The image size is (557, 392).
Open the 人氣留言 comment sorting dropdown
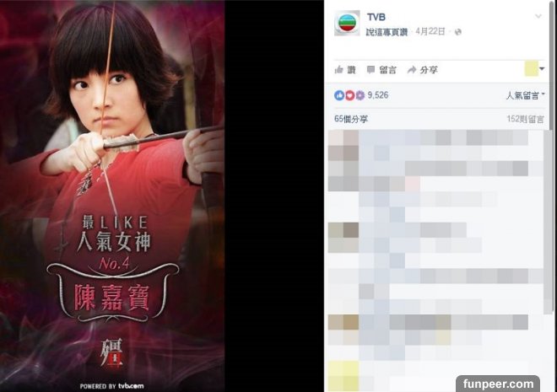point(525,95)
